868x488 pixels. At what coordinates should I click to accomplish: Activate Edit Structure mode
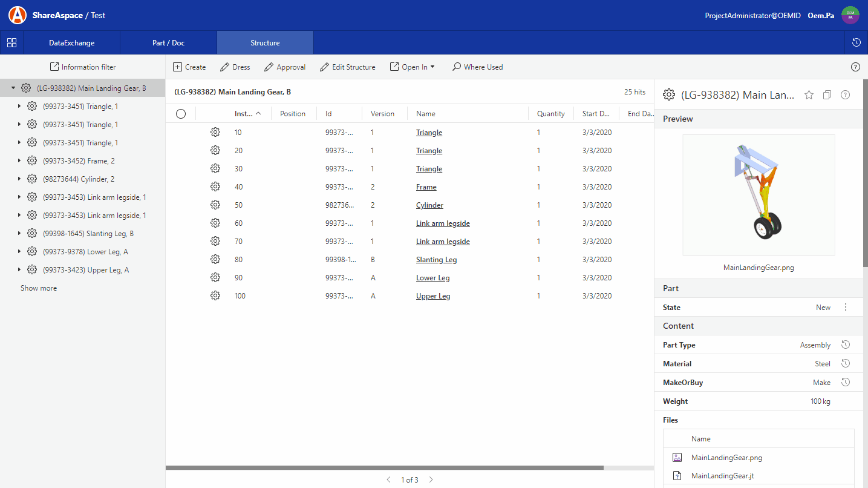pos(347,67)
